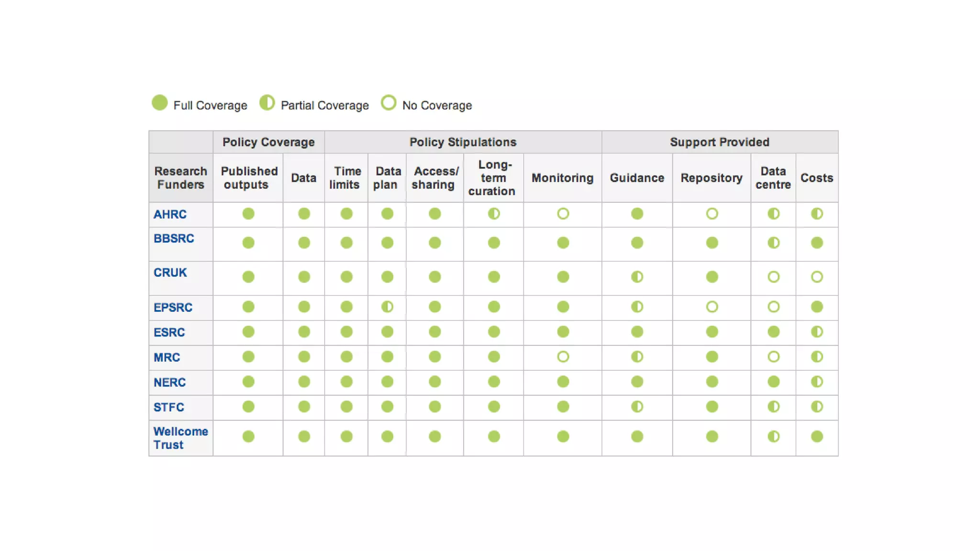Click the Long-term curation column header
The width and height of the screenshot is (980, 551).
493,178
